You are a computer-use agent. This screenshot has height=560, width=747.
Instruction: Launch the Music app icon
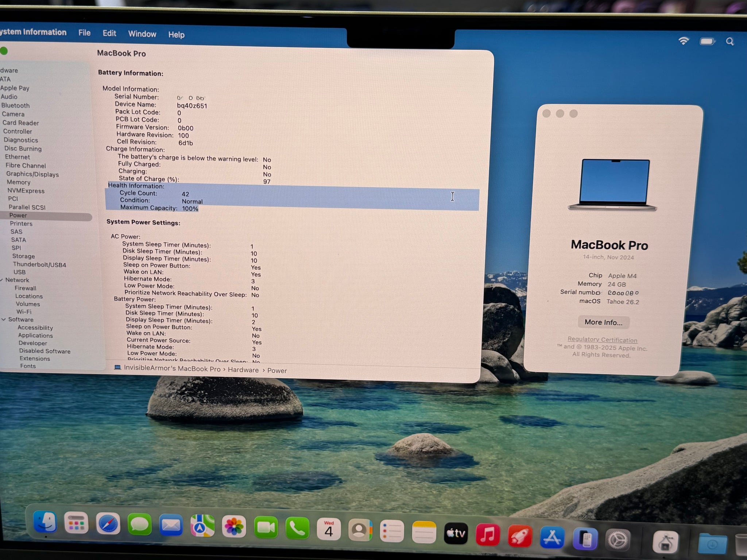click(488, 534)
